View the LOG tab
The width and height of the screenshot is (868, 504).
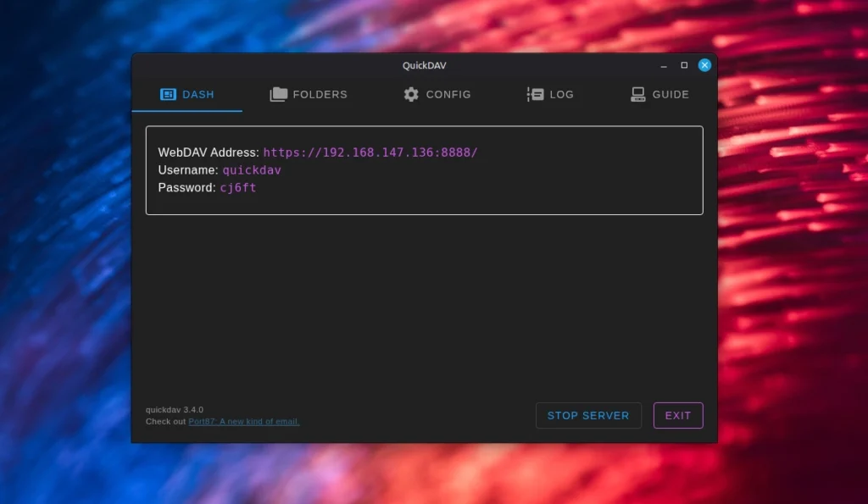click(561, 94)
